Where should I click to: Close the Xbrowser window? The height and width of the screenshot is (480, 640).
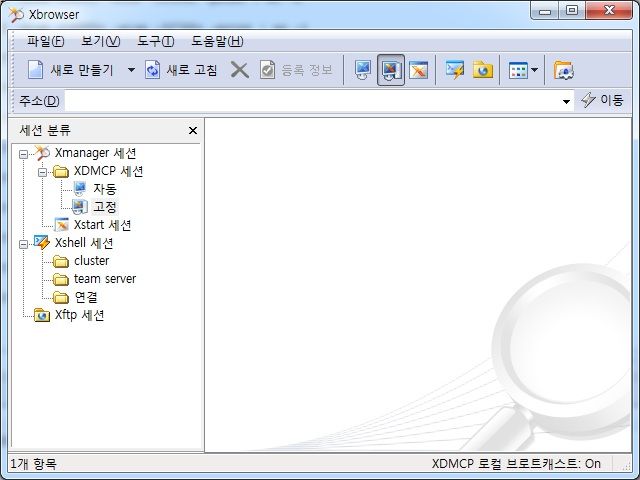609,10
